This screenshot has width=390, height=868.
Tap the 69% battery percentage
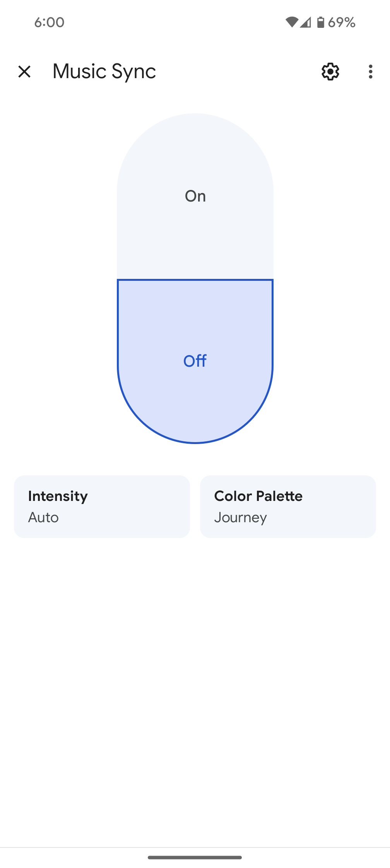342,22
